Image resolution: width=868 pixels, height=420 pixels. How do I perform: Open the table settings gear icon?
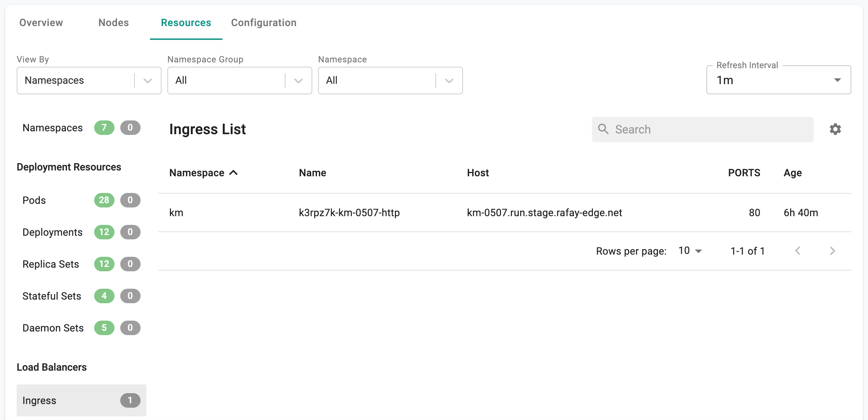click(x=835, y=129)
